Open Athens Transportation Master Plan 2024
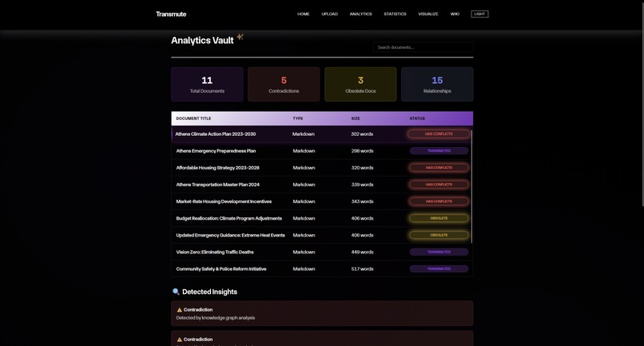Image resolution: width=644 pixels, height=346 pixels. tap(217, 185)
